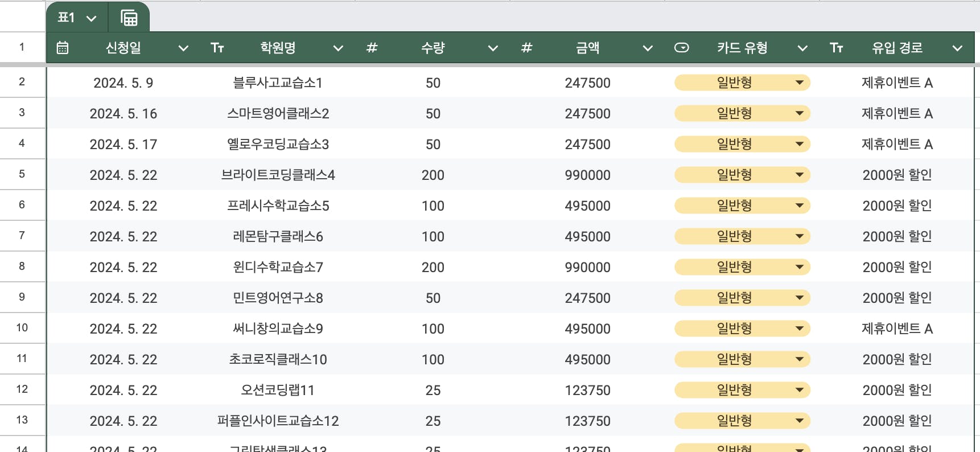
Task: Select the cell 옐로우코딩교습소3
Action: (278, 145)
